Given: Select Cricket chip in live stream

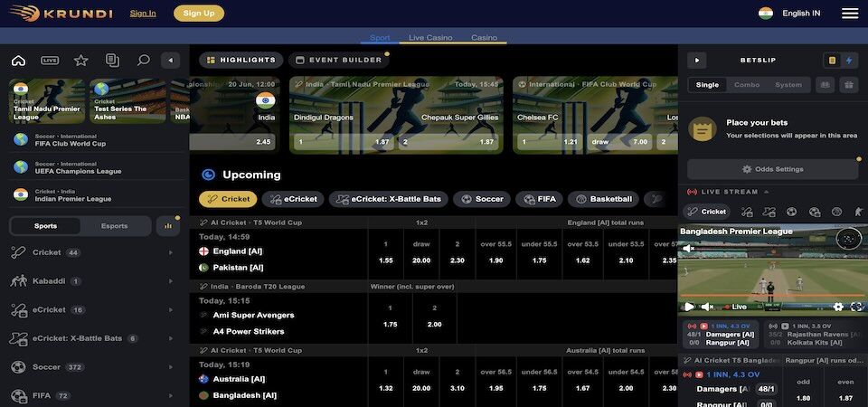Looking at the screenshot, I should click(706, 212).
